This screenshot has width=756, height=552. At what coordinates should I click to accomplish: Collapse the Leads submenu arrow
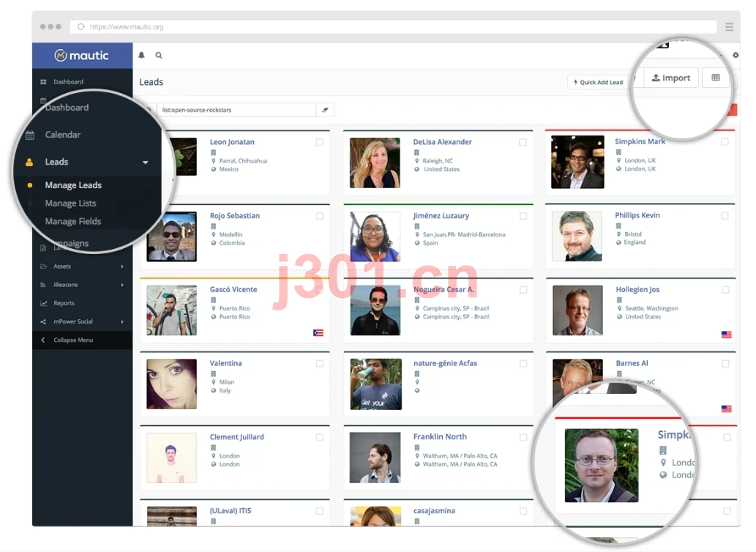pos(145,163)
